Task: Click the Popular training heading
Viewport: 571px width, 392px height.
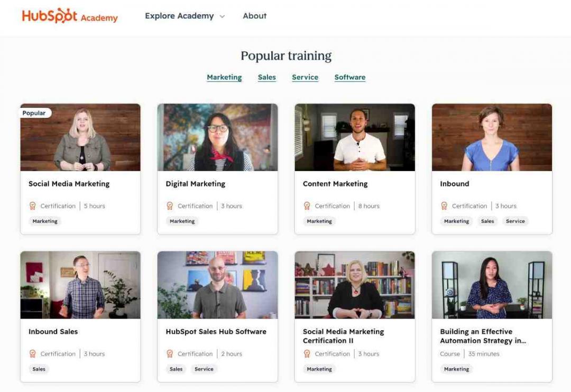Action: pos(286,55)
